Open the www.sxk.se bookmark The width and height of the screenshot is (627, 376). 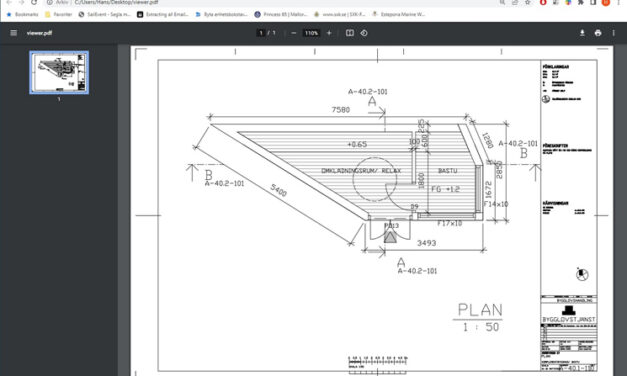(339, 14)
